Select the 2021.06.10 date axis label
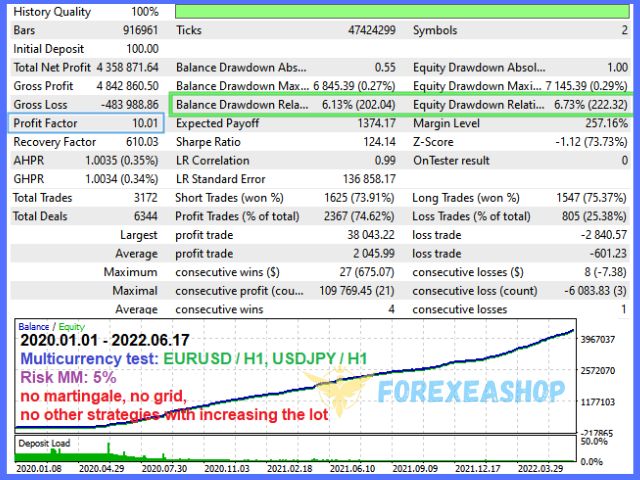 coord(352,469)
